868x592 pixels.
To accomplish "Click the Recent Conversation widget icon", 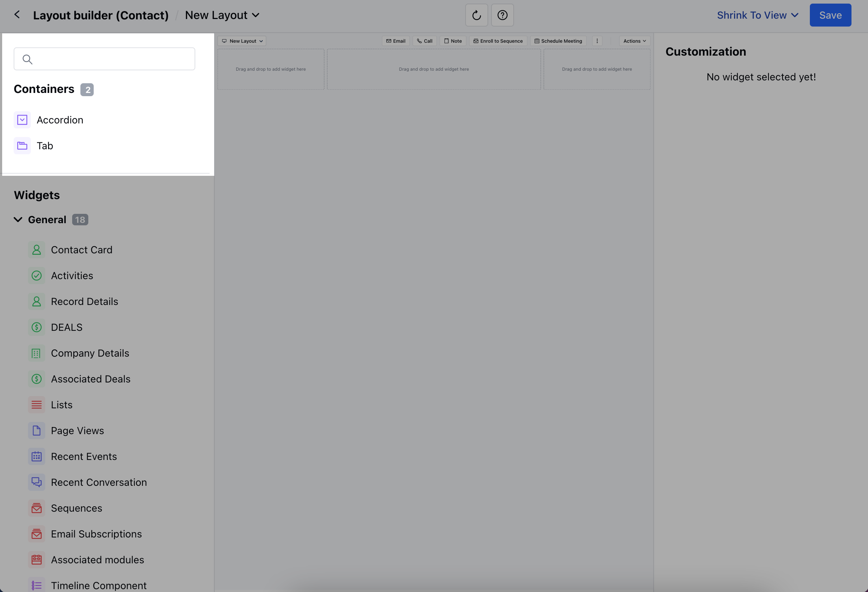I will (x=37, y=482).
